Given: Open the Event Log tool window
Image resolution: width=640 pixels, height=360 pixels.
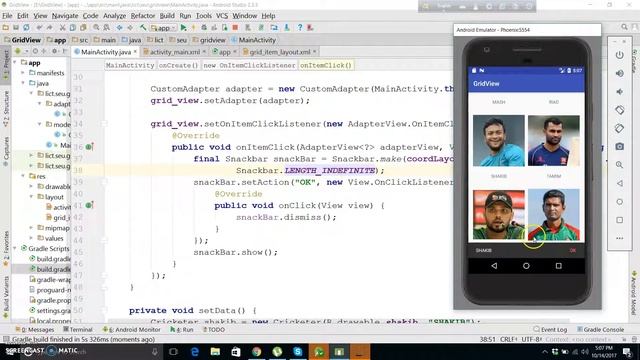Looking at the screenshot, I should [550, 329].
